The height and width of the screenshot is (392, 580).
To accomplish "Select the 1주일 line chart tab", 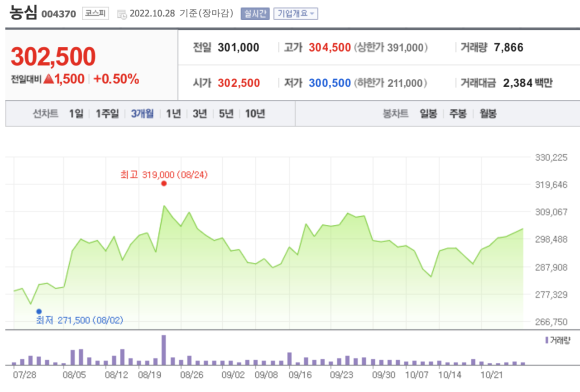I will tap(107, 114).
